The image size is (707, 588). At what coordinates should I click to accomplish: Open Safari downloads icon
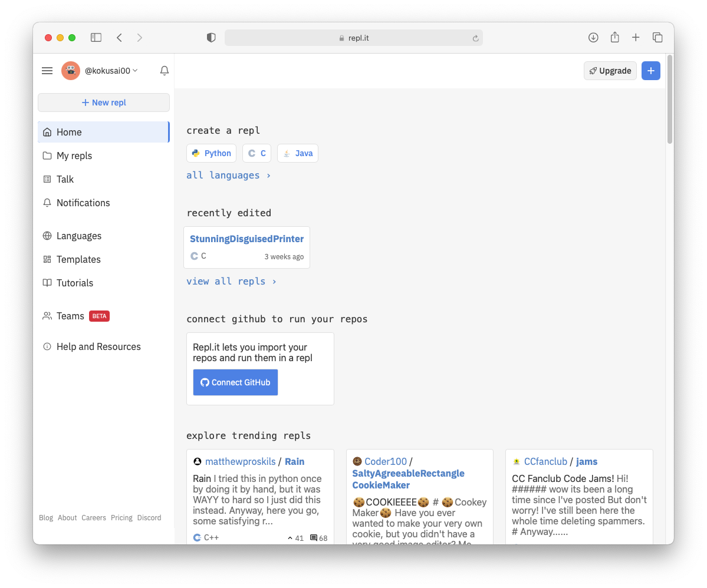[x=593, y=37]
